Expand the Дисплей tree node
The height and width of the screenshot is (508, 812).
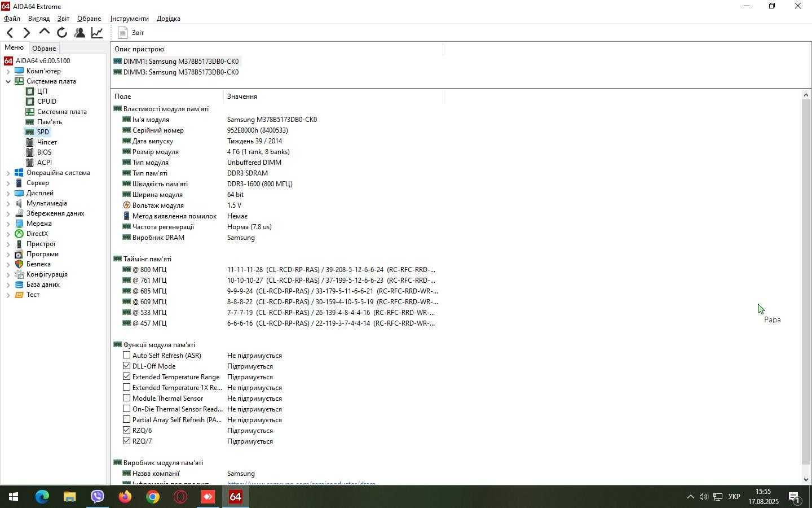click(8, 193)
